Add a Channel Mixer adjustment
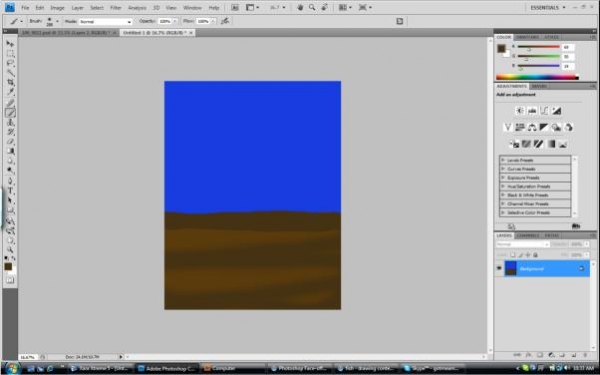600x375 pixels. click(569, 127)
